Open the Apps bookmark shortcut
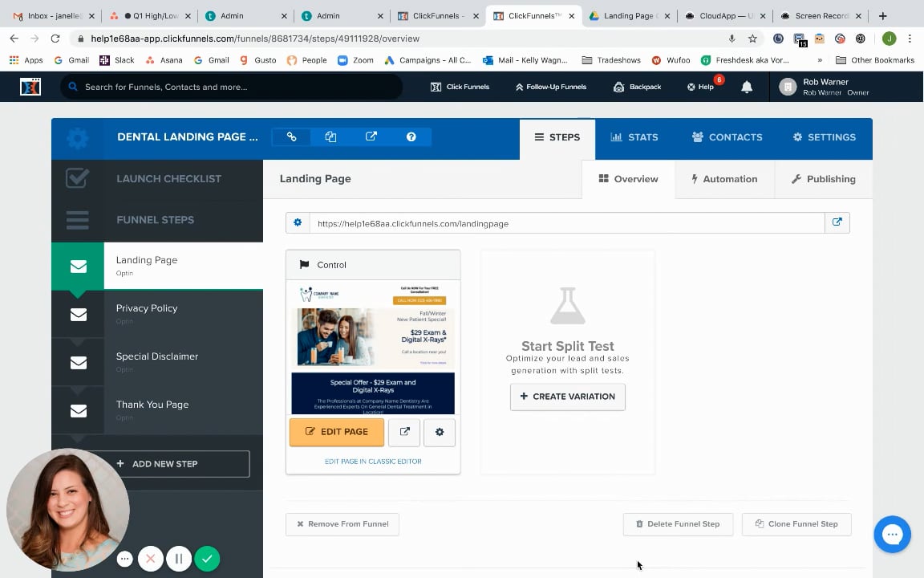Screen dimensions: 924x578 (26, 60)
